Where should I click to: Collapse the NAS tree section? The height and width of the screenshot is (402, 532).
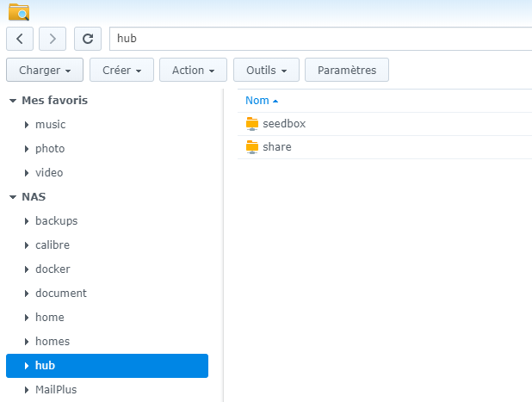pos(13,197)
